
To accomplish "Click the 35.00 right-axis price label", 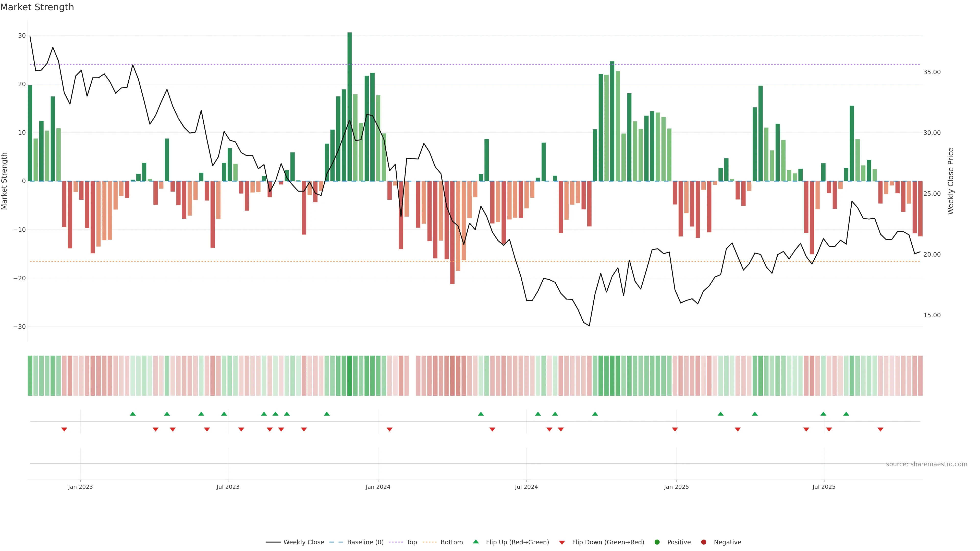I will point(932,72).
